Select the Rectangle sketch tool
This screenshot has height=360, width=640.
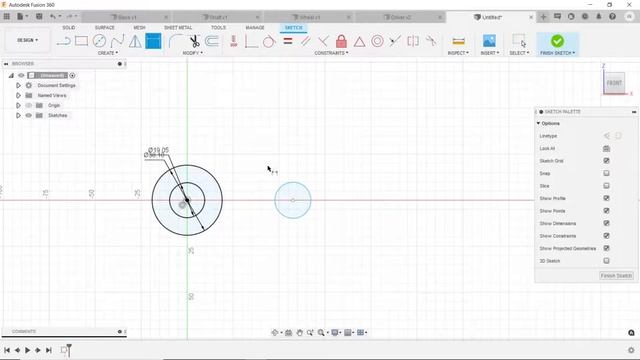(81, 41)
